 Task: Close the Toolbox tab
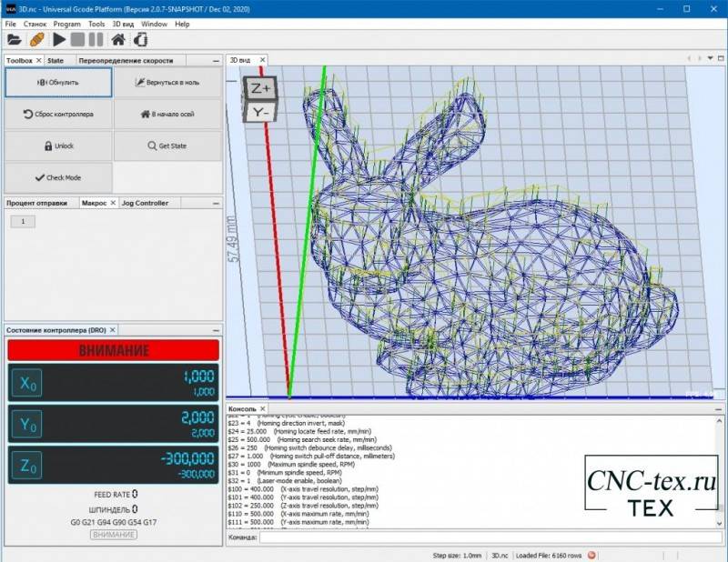pyautogui.click(x=38, y=60)
